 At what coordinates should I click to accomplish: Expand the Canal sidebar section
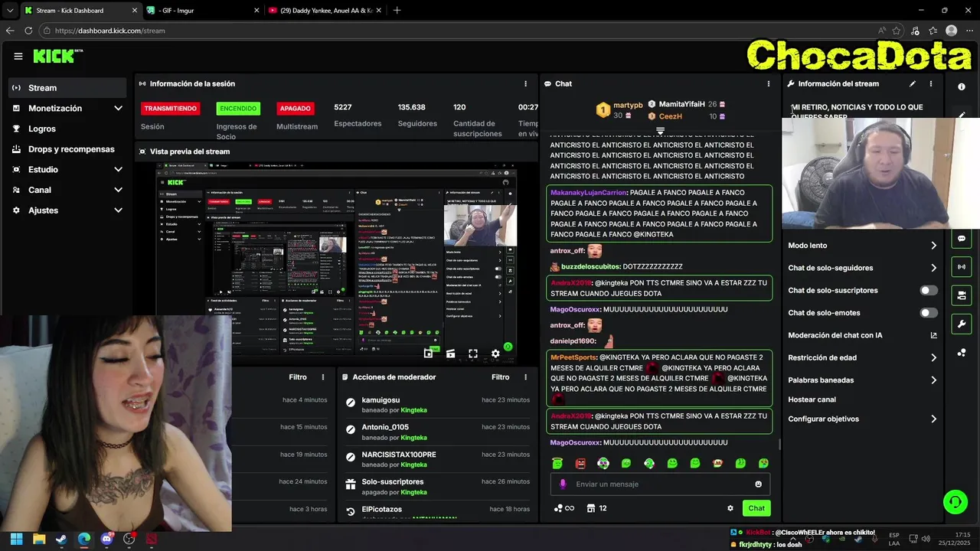[118, 190]
